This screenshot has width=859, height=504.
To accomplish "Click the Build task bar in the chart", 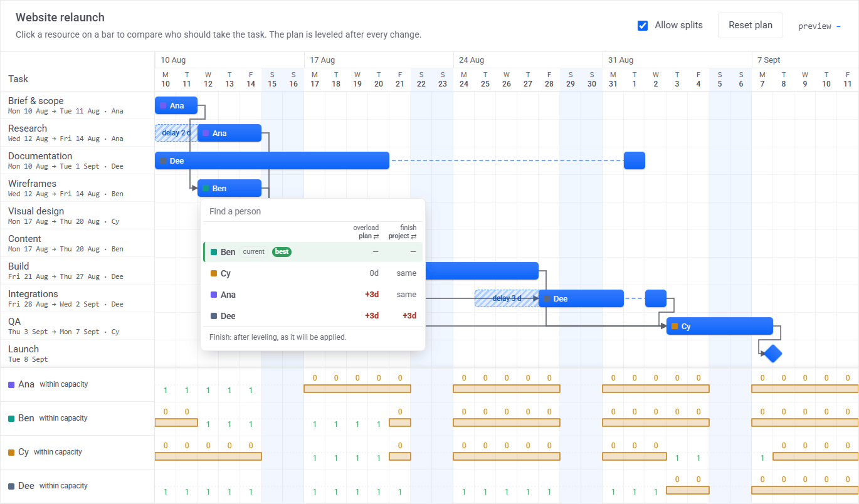I will pyautogui.click(x=482, y=271).
